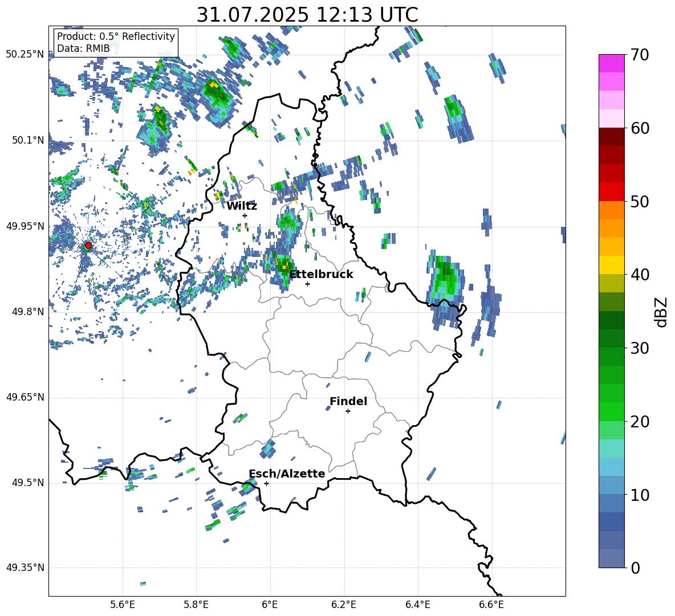Click the 50.1°N latitude tick label

(x=28, y=140)
